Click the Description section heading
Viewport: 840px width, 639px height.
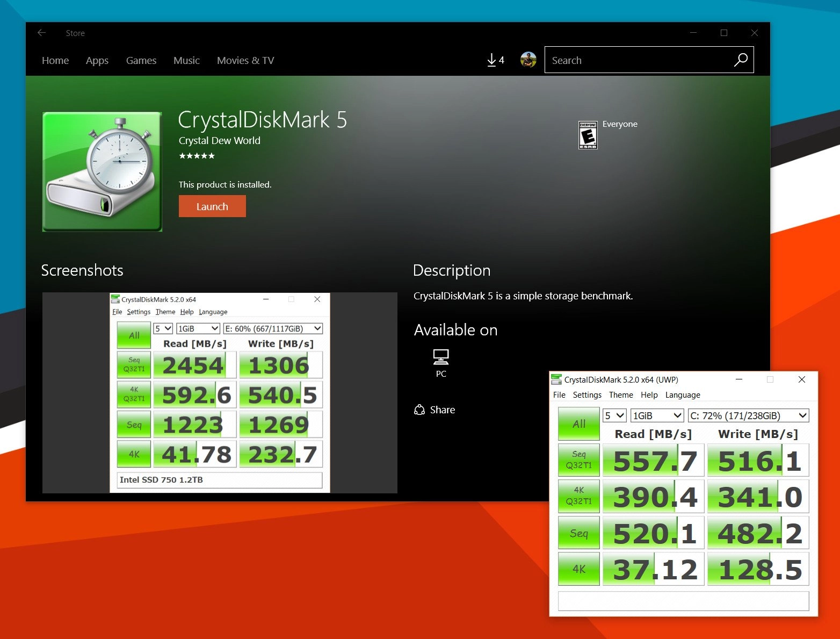click(x=452, y=270)
